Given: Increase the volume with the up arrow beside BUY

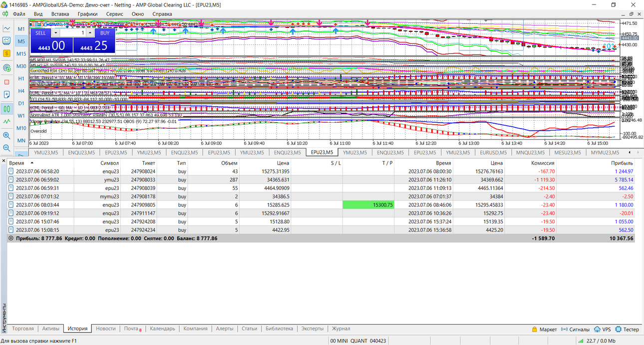Looking at the screenshot, I should [x=90, y=33].
